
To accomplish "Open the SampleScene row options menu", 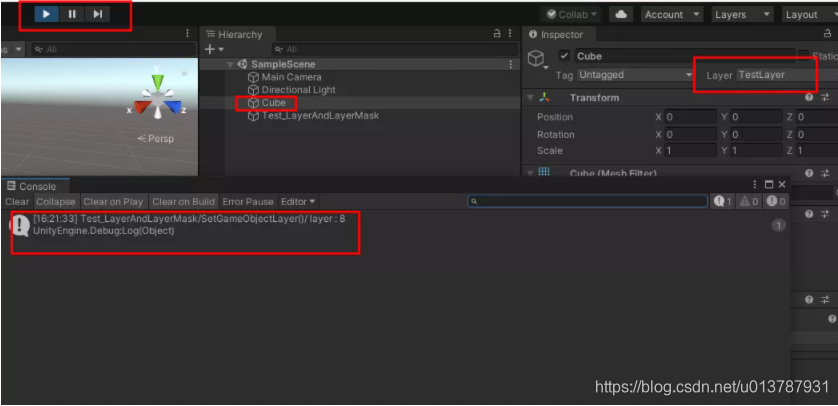I will 510,64.
